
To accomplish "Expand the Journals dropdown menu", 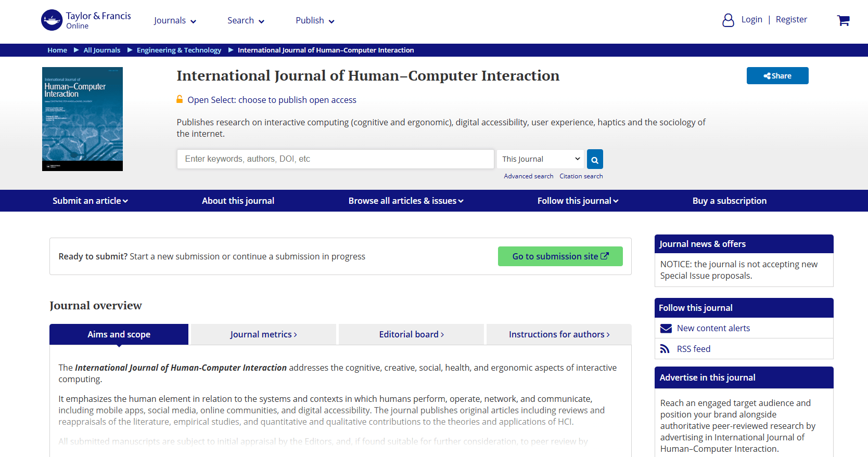I will coord(175,20).
